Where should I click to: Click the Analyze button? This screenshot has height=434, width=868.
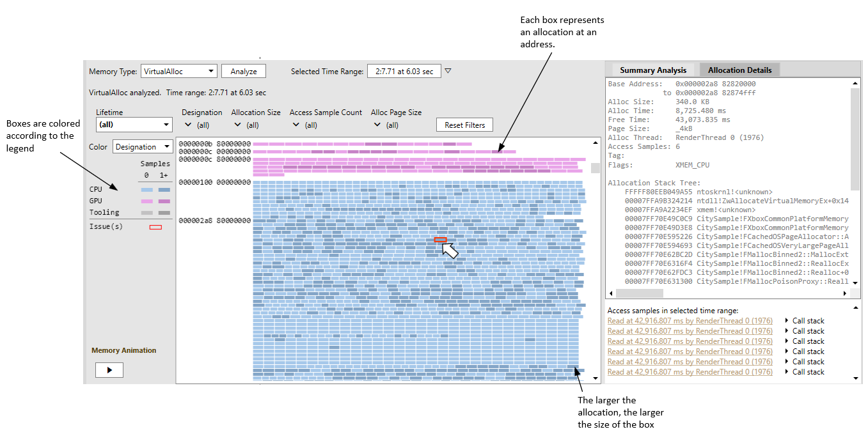(244, 72)
